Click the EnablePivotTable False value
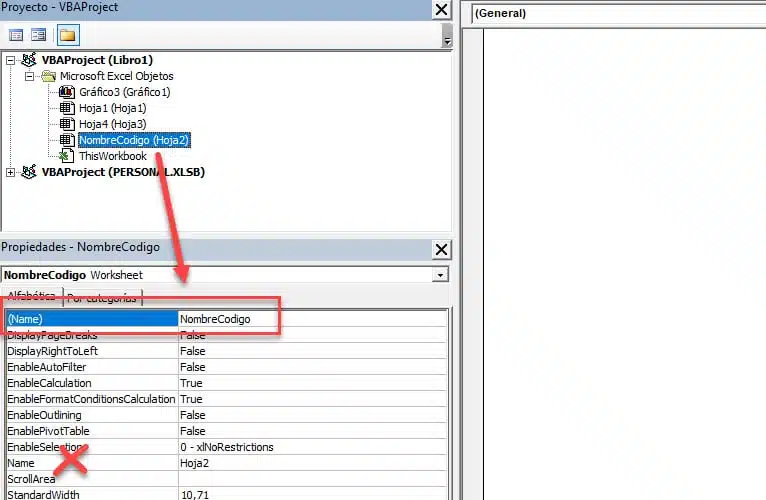 point(313,431)
